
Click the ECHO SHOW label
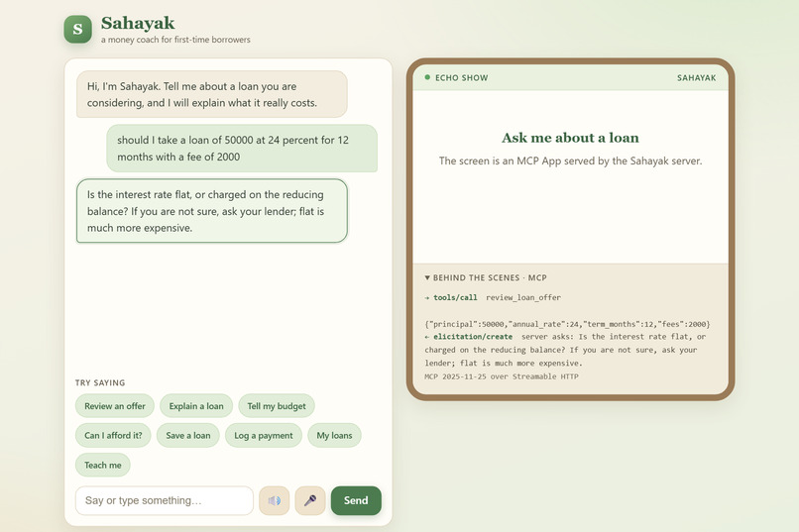click(x=462, y=78)
